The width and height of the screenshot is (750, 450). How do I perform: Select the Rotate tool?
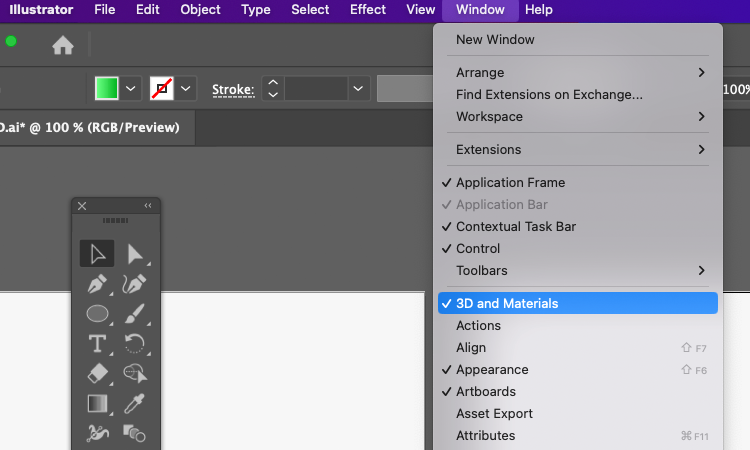click(x=134, y=343)
